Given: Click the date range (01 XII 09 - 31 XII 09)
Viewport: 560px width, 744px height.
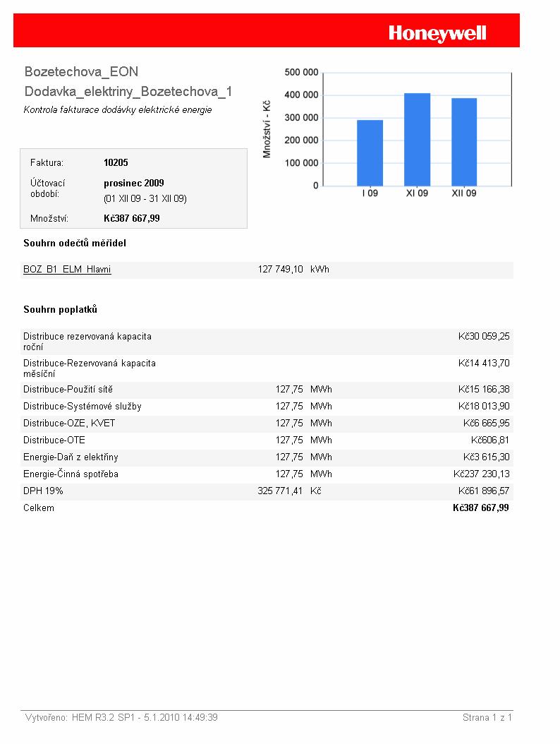Looking at the screenshot, I should click(145, 199).
